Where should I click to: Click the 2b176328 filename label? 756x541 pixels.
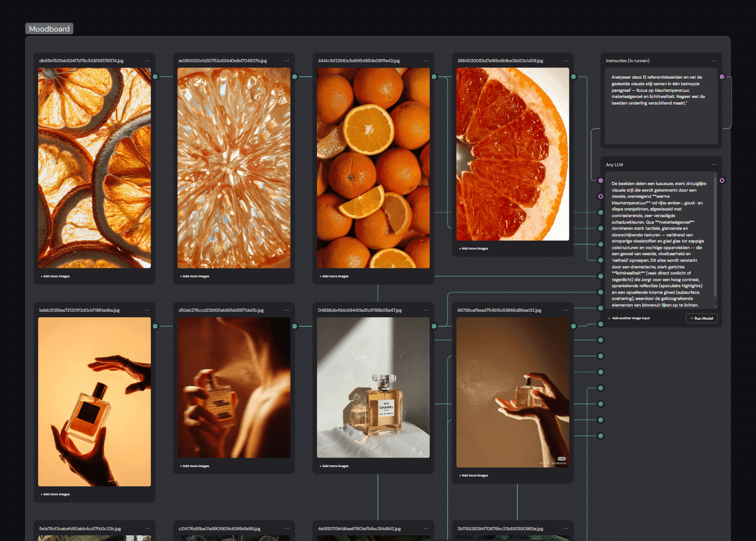pyautogui.click(x=500, y=529)
